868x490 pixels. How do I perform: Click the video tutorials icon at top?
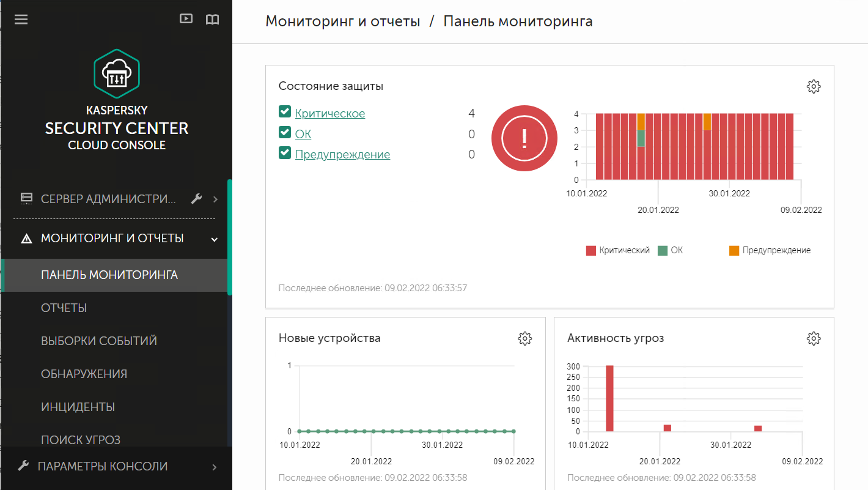186,19
